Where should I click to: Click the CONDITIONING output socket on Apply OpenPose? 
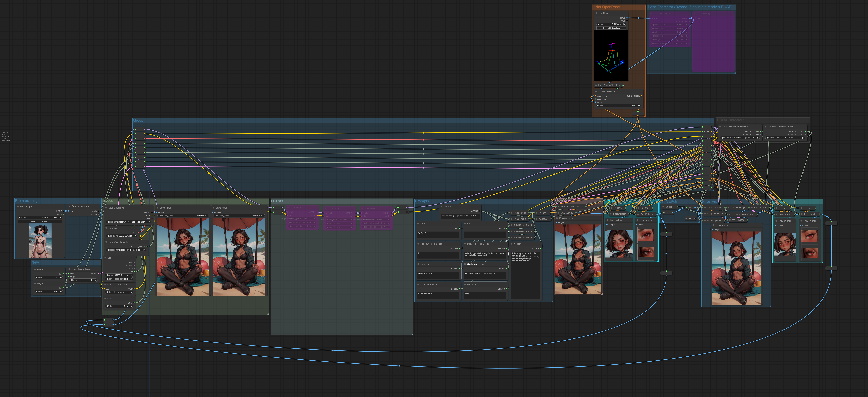[642, 96]
